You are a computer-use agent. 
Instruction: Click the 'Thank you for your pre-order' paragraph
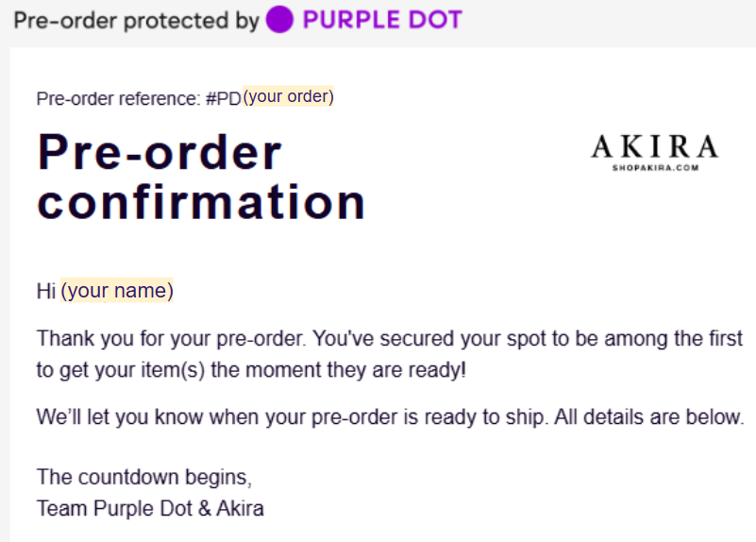click(390, 354)
